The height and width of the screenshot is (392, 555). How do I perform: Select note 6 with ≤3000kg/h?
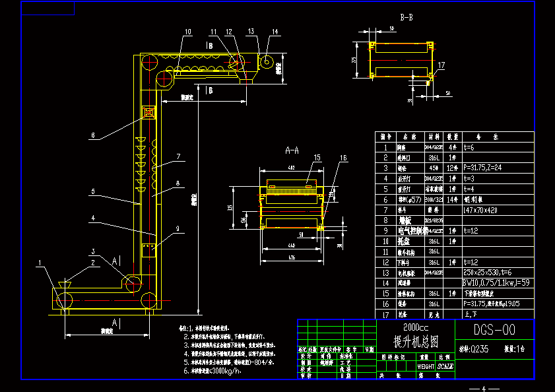tap(212, 371)
